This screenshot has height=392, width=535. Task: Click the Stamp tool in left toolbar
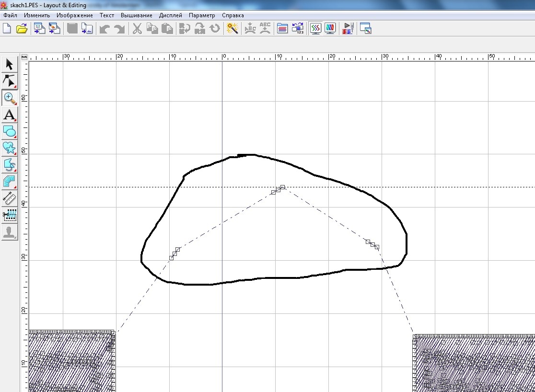click(x=10, y=232)
